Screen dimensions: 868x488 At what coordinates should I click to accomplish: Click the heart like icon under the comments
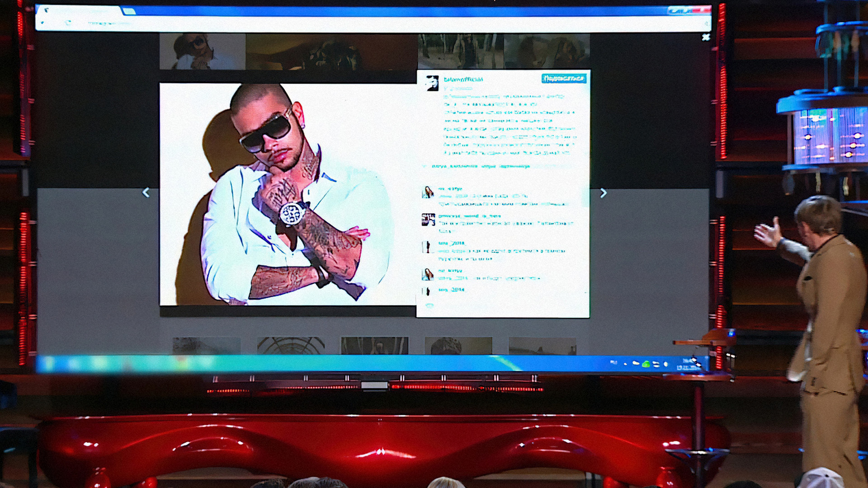point(429,306)
